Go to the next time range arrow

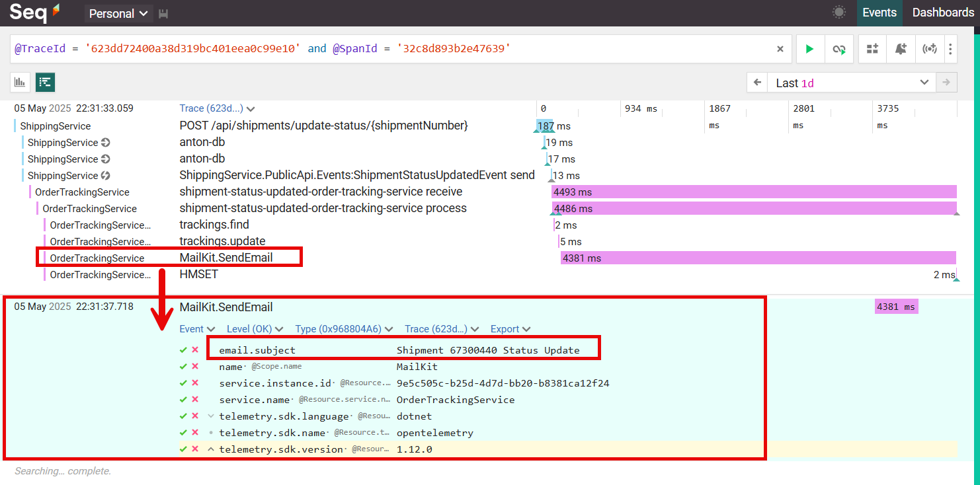coord(946,83)
